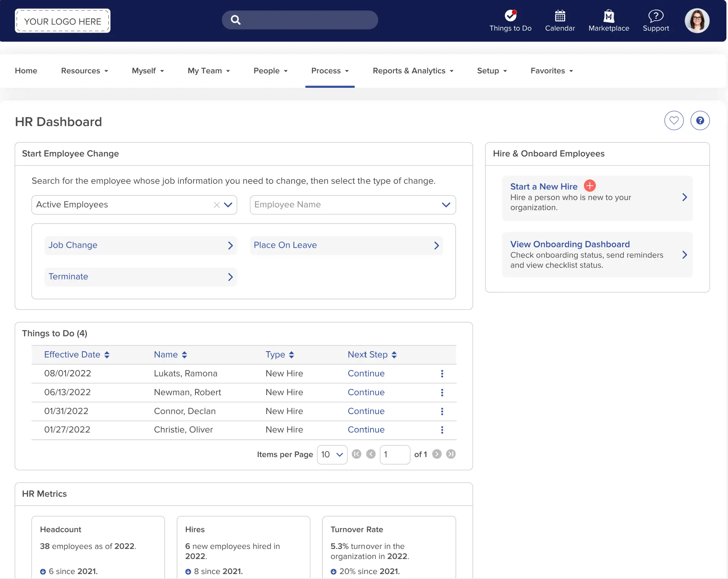The width and height of the screenshot is (728, 579).
Task: Clear the Active Employees filter with the X
Action: coord(216,205)
